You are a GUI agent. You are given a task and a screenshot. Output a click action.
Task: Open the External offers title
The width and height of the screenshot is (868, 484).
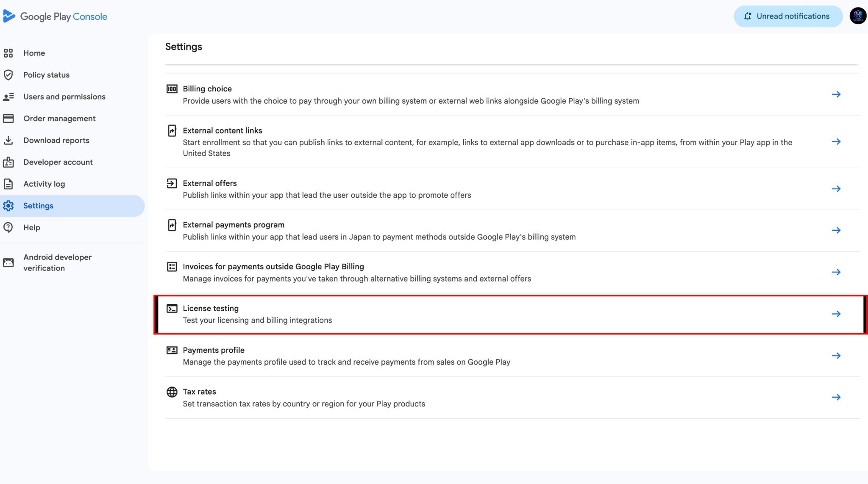[x=210, y=183]
